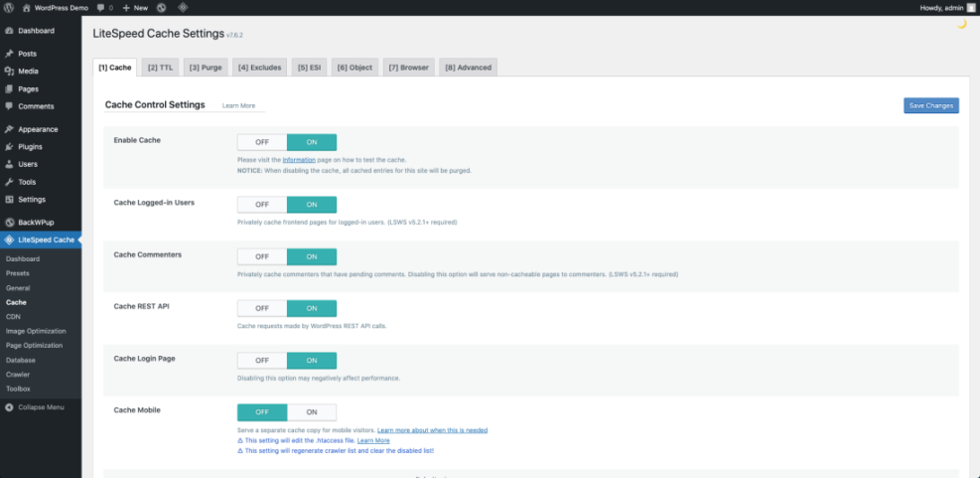Set Enable Cache to ON
The width and height of the screenshot is (980, 478).
[312, 142]
